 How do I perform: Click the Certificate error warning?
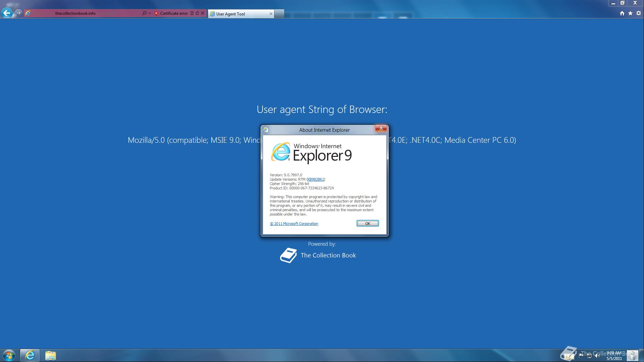(171, 13)
